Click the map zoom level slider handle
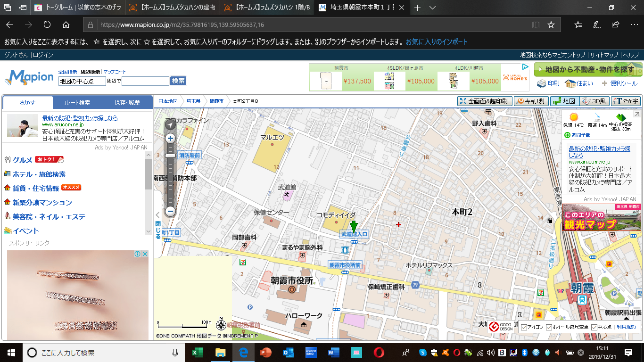 [170, 156]
